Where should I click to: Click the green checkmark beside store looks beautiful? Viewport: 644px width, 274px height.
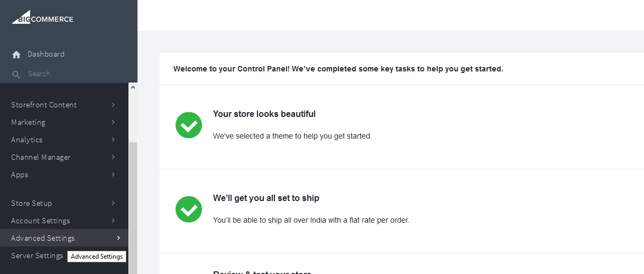[x=189, y=125]
